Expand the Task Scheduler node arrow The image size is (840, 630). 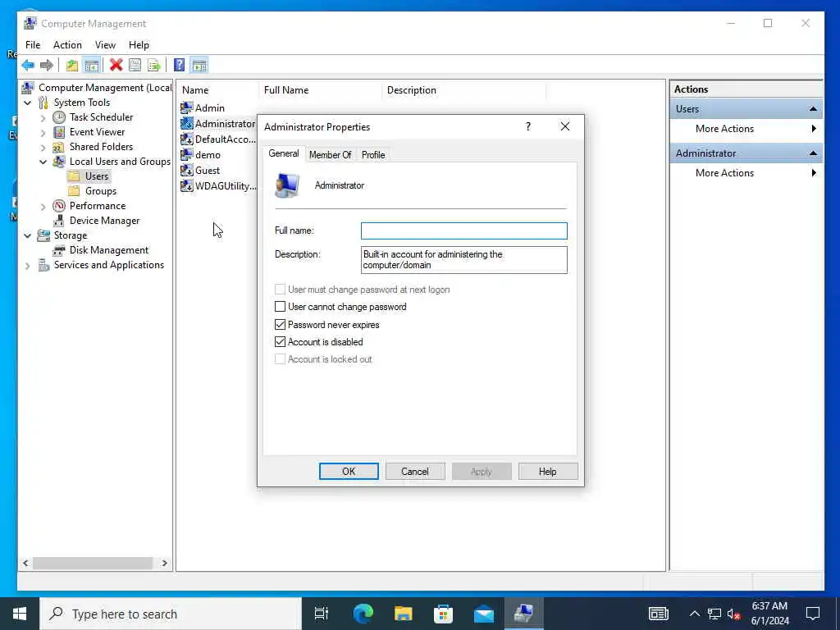(43, 117)
